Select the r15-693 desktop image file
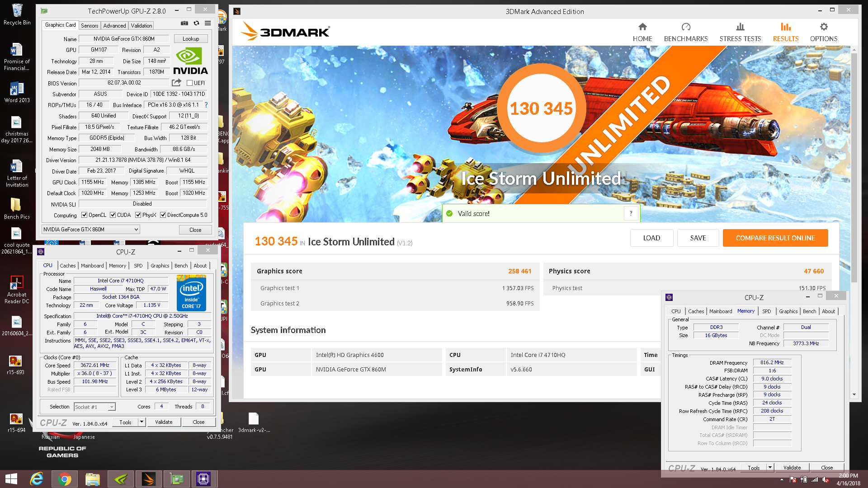 16,365
